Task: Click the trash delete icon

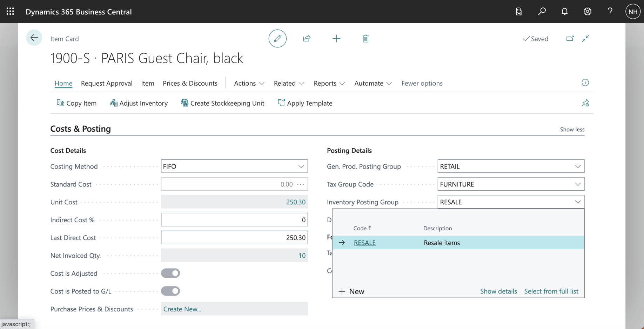Action: 365,39
